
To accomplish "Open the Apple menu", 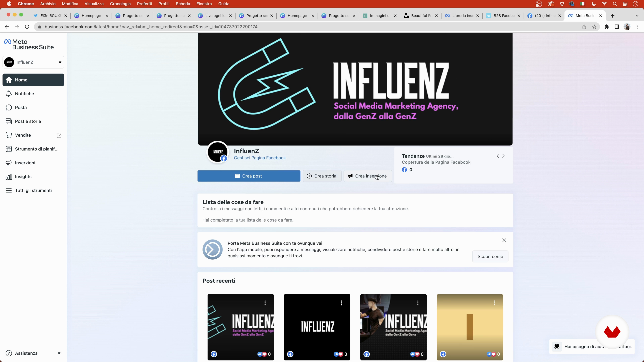I will [9, 4].
